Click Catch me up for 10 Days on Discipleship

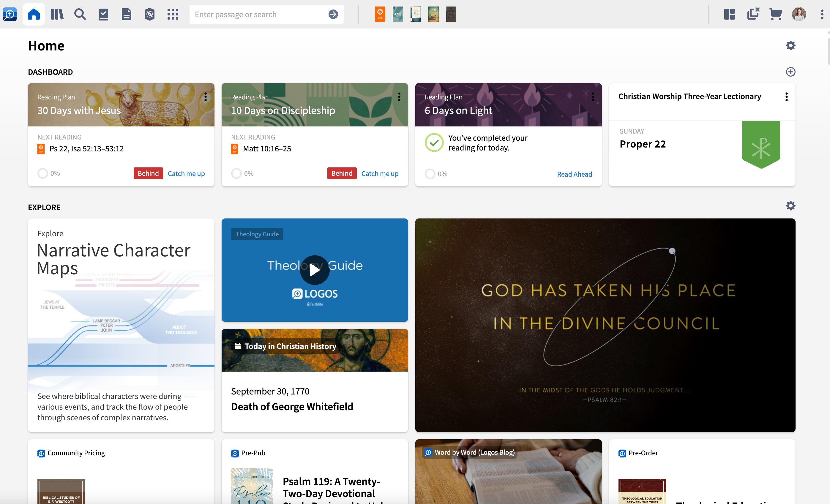pos(380,173)
